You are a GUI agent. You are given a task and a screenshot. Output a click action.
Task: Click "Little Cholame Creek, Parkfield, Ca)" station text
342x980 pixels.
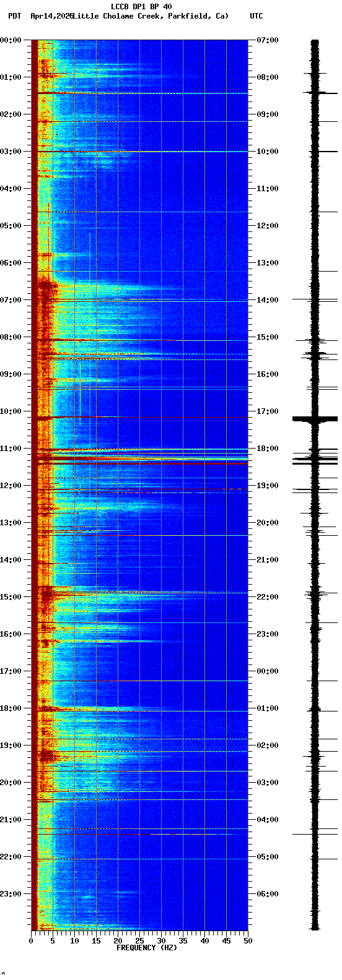click(x=151, y=16)
